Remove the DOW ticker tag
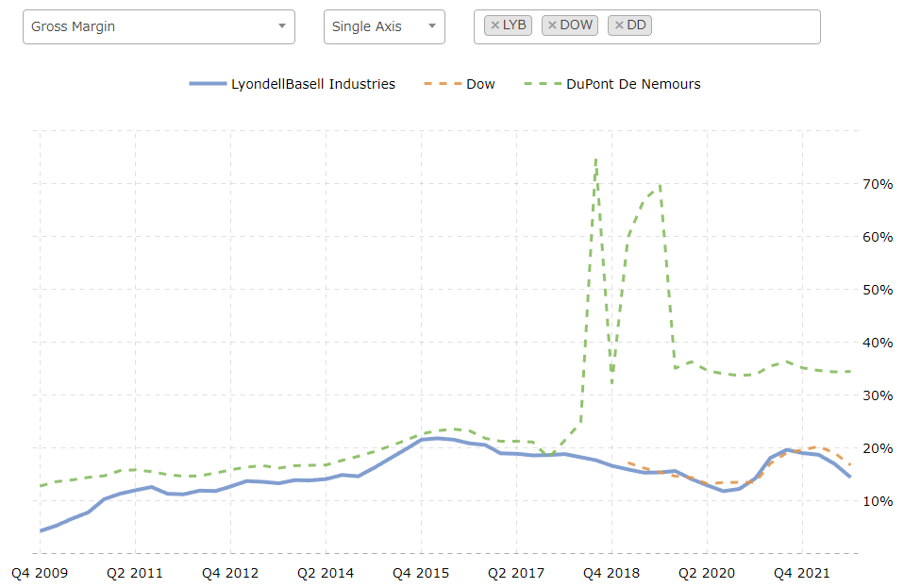The width and height of the screenshot is (904, 588). pos(552,25)
